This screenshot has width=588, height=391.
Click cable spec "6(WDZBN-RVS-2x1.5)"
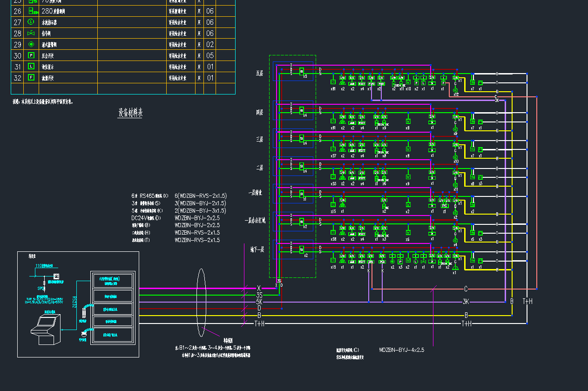tap(201, 196)
